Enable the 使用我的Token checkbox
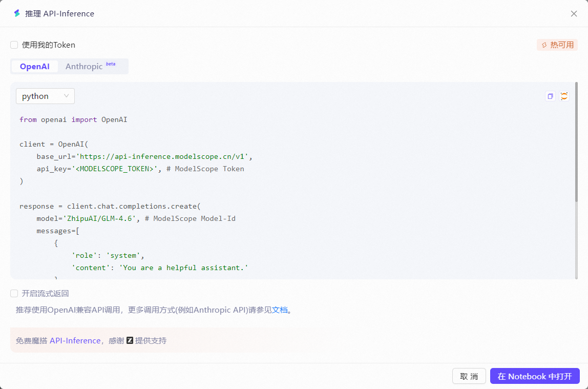 pos(14,45)
